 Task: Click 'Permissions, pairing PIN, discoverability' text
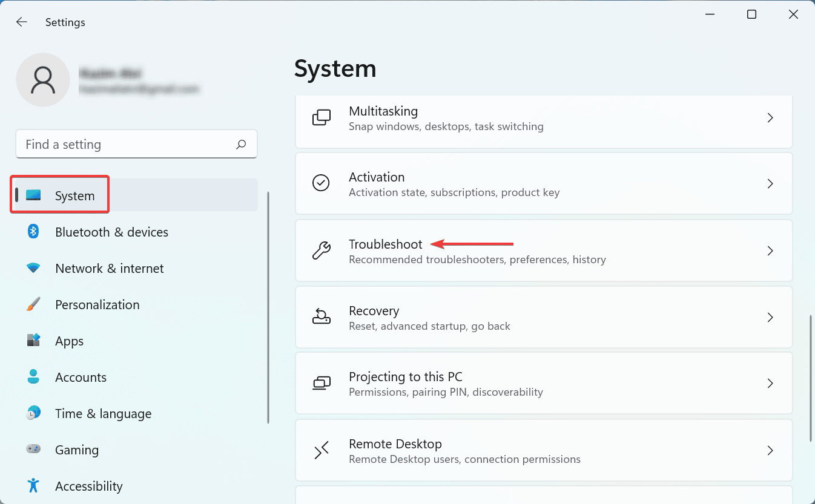446,392
